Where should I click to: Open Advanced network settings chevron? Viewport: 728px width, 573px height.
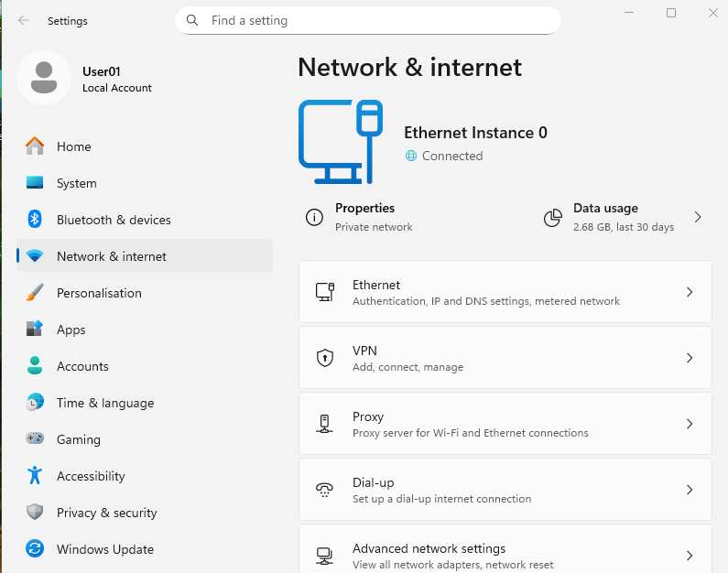coord(690,555)
